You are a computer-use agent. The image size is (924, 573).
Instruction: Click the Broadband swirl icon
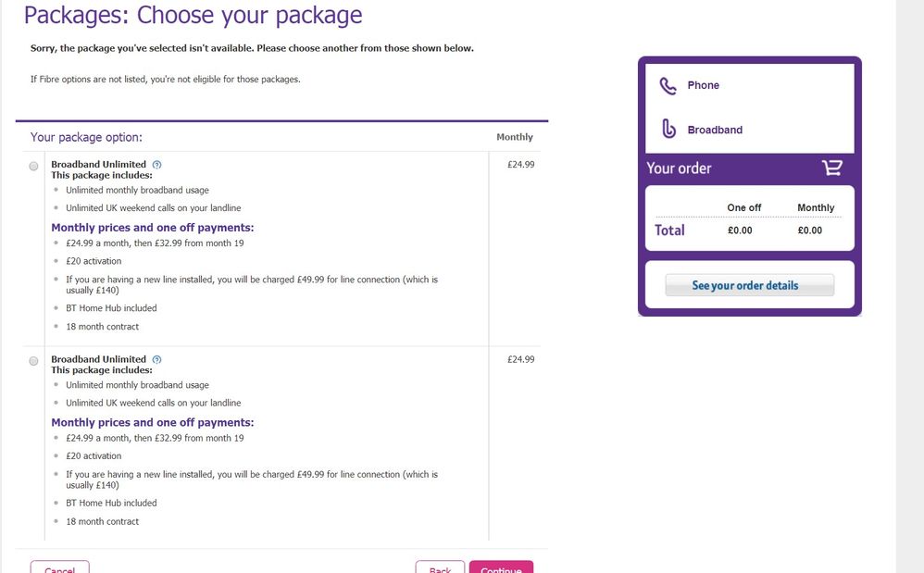[668, 130]
